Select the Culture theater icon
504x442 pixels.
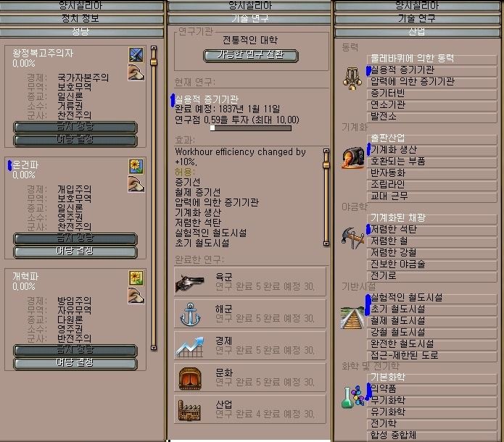(190, 379)
